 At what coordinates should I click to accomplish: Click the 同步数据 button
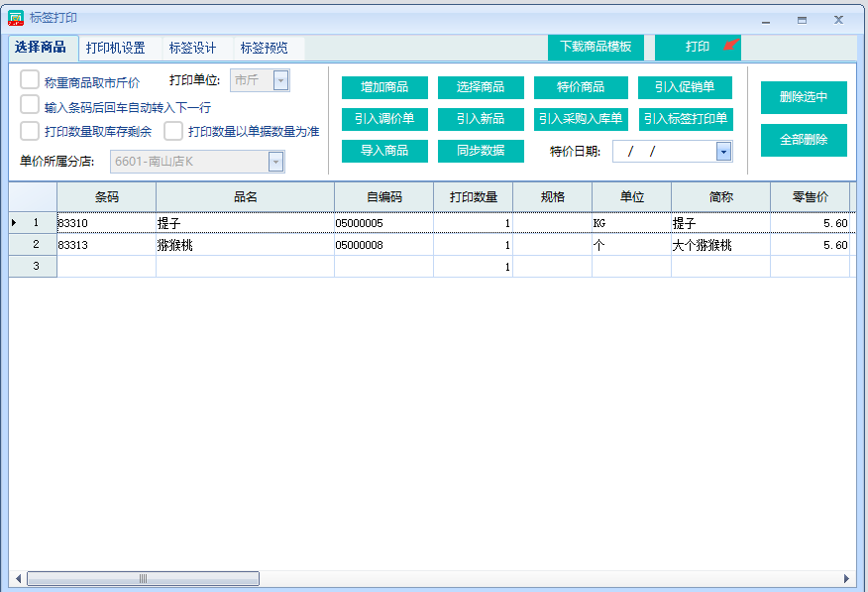[481, 151]
